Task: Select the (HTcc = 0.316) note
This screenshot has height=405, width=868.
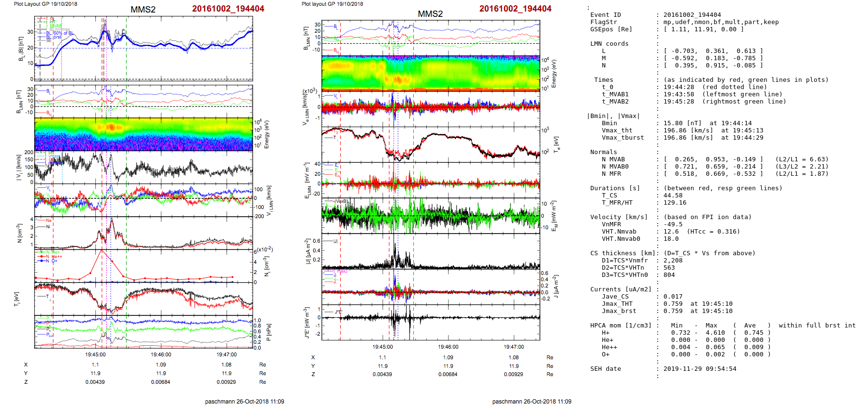Action: [713, 232]
